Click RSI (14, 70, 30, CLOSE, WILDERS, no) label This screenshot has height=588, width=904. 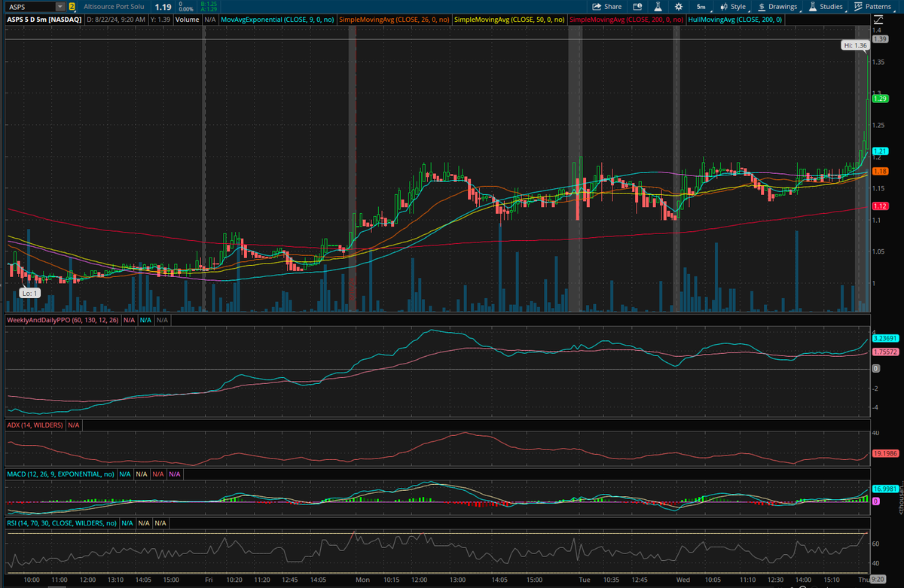pos(62,522)
